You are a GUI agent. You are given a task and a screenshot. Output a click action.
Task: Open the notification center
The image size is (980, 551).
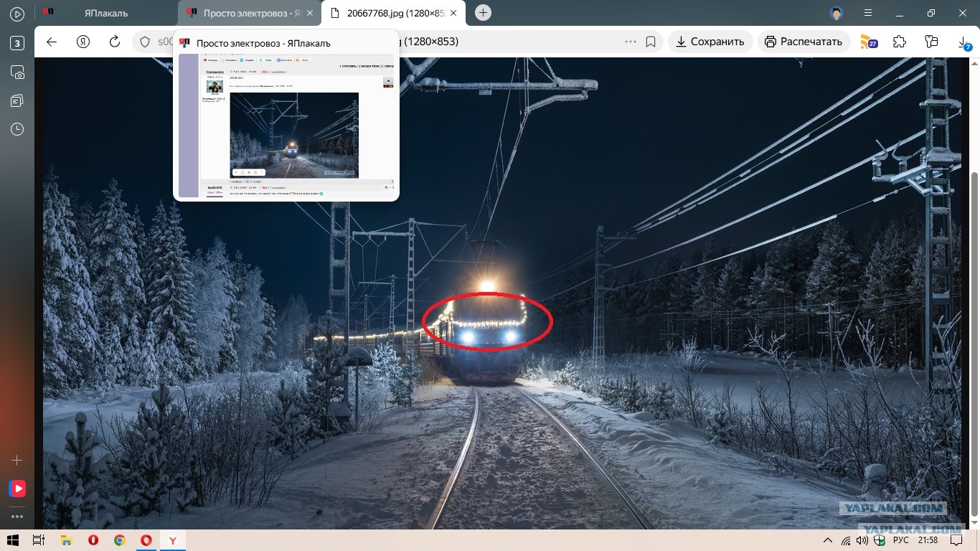[956, 540]
